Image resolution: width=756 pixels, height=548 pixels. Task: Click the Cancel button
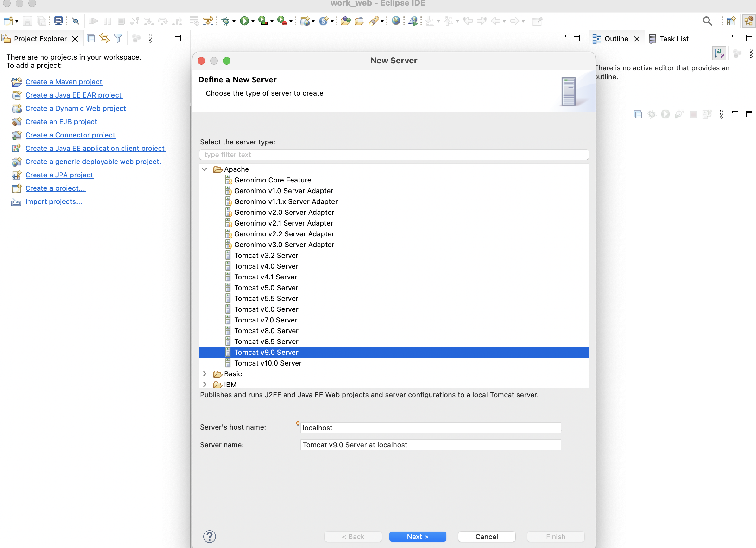(x=486, y=536)
